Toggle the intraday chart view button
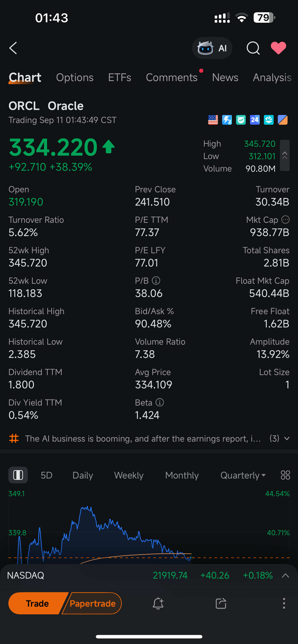Viewport: 298px width, 644px height. tap(18, 475)
